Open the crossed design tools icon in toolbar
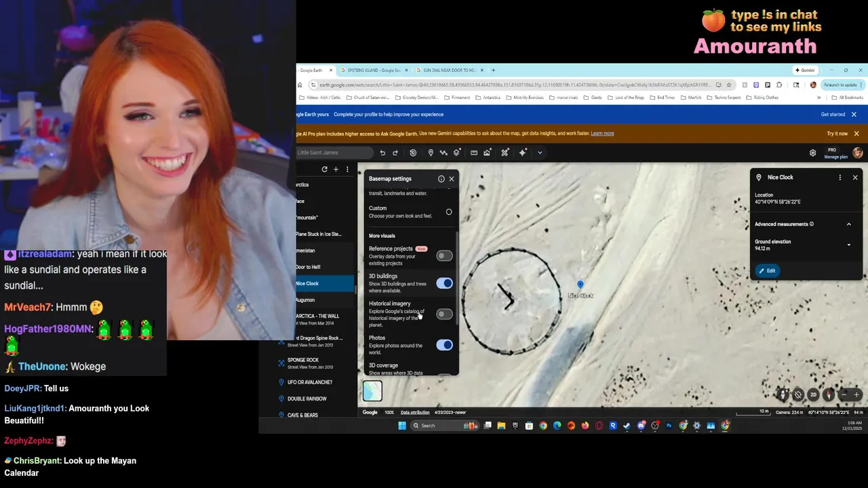This screenshot has height=488, width=868. click(505, 153)
